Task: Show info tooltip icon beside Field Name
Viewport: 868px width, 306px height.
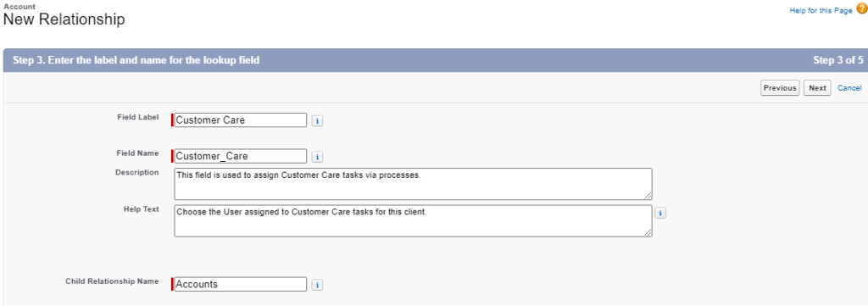Action: coord(317,157)
